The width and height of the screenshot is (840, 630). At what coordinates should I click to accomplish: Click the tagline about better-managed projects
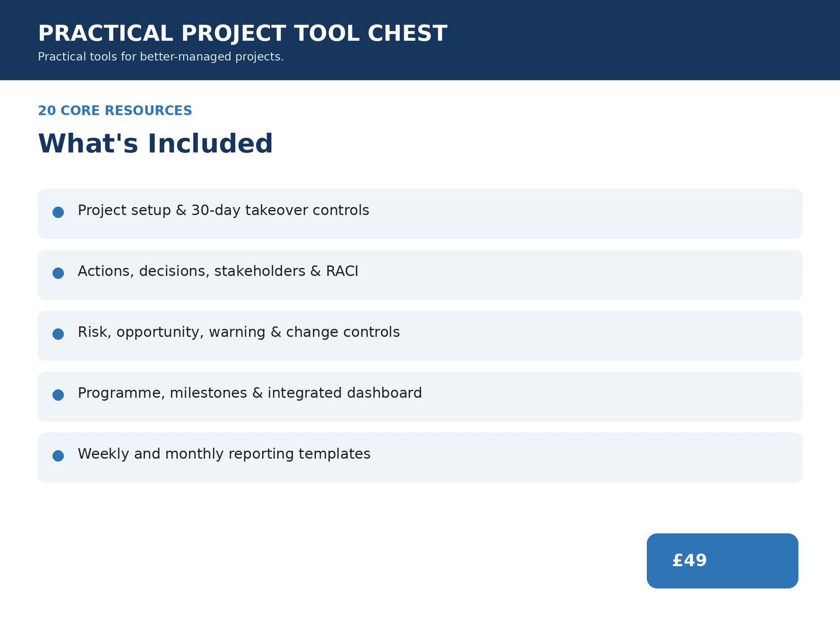(161, 57)
